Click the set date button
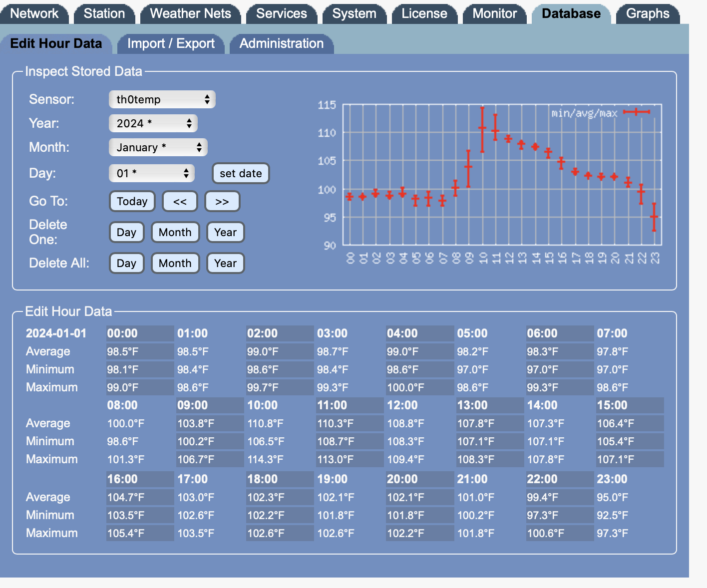Viewport: 707px width, 588px height. [x=241, y=173]
